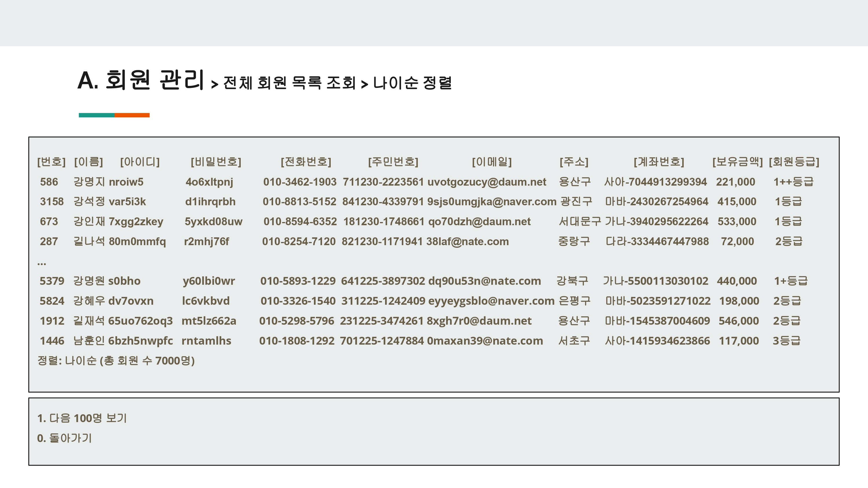The width and height of the screenshot is (868, 488).
Task: Click the password lc6vkbvd
Action: [x=205, y=301]
